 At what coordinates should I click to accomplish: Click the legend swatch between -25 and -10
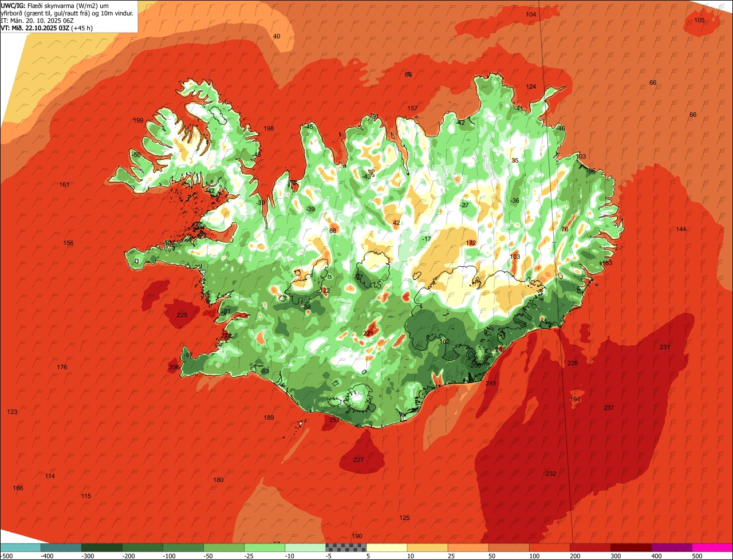265,547
